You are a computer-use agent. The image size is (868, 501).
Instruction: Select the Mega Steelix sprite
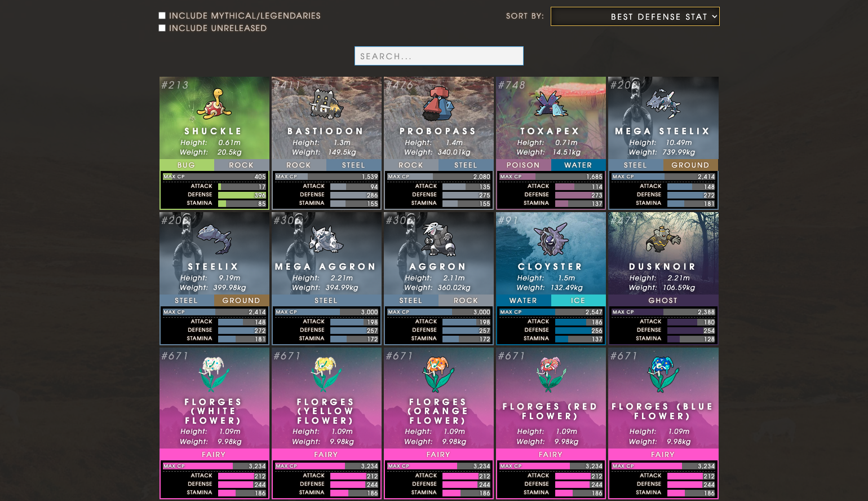[663, 104]
